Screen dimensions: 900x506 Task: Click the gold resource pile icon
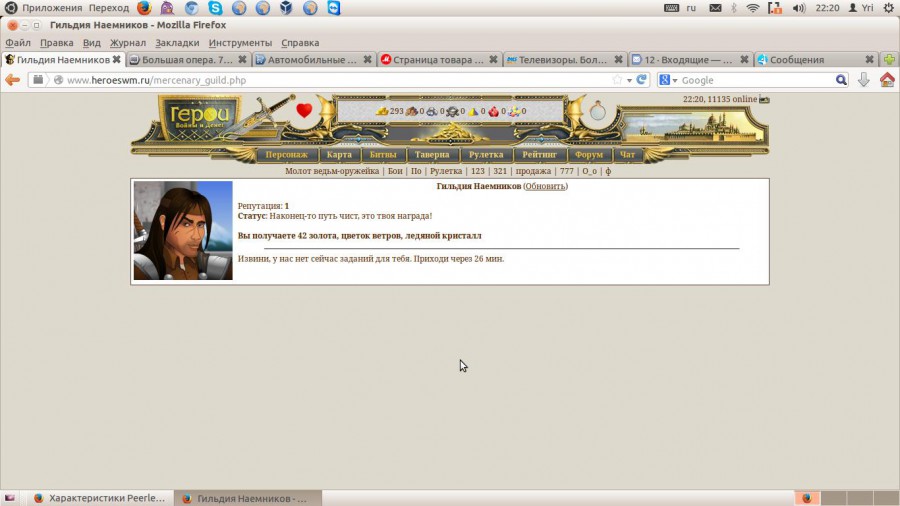382,111
